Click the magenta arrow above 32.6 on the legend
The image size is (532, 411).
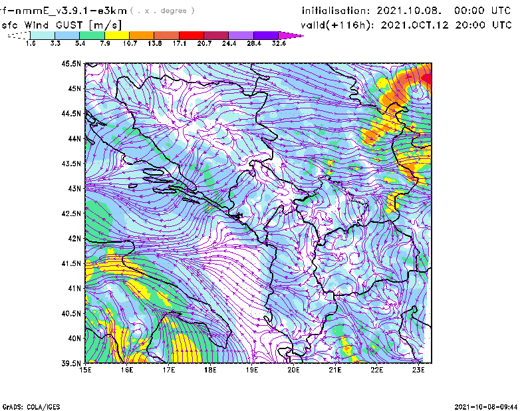point(291,35)
